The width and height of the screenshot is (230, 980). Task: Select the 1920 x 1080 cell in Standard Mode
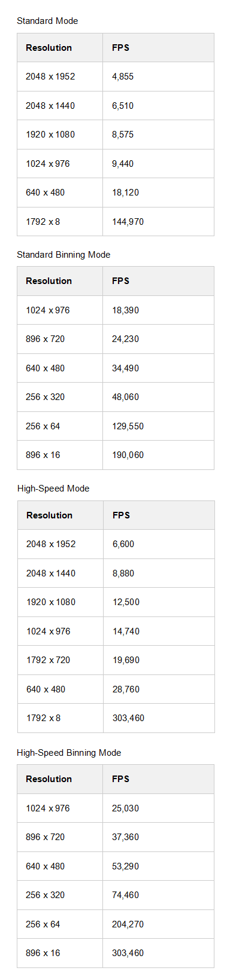tap(60, 135)
